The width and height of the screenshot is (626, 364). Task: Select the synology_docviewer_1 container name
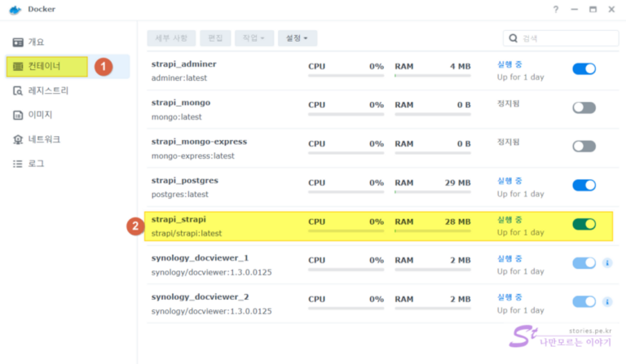[200, 258]
